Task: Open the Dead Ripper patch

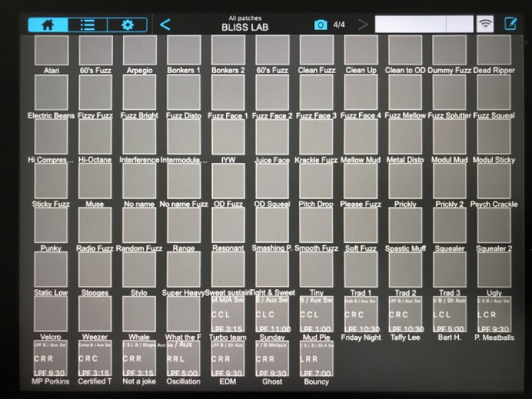Action: [493, 51]
